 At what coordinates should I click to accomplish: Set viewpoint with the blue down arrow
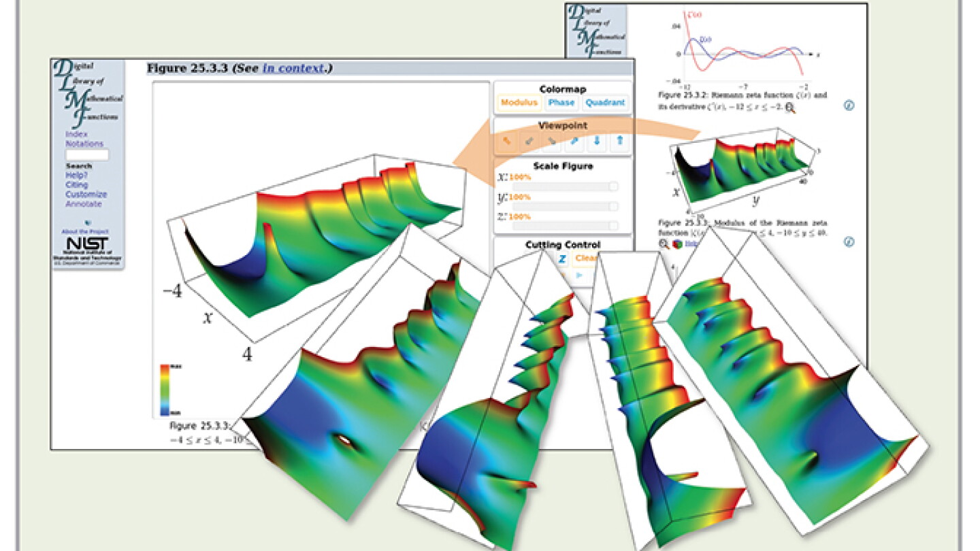[x=597, y=142]
